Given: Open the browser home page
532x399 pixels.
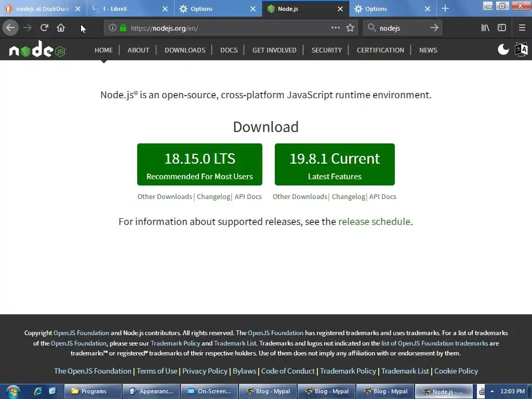Looking at the screenshot, I should [61, 28].
